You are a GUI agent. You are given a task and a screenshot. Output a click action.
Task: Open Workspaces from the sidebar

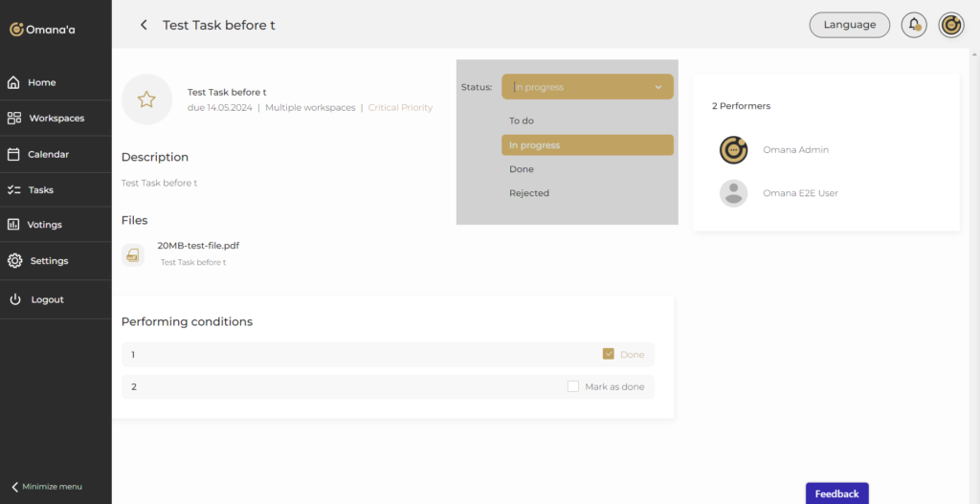[x=56, y=119]
